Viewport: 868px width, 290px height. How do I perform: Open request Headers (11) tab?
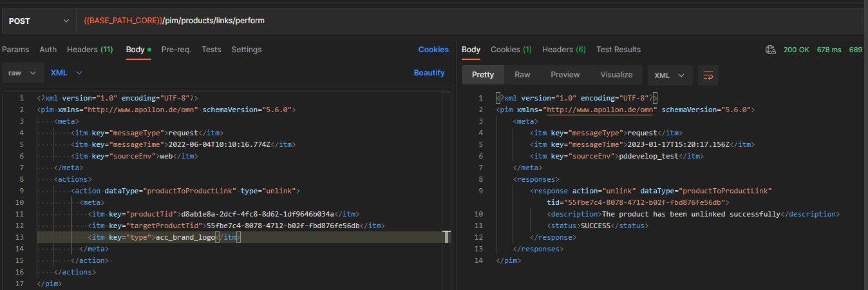90,50
